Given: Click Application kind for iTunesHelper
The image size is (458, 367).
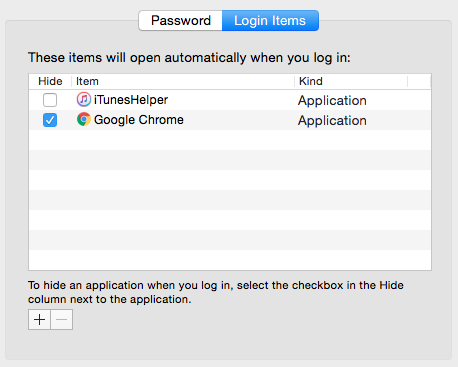Looking at the screenshot, I should coord(332,101).
